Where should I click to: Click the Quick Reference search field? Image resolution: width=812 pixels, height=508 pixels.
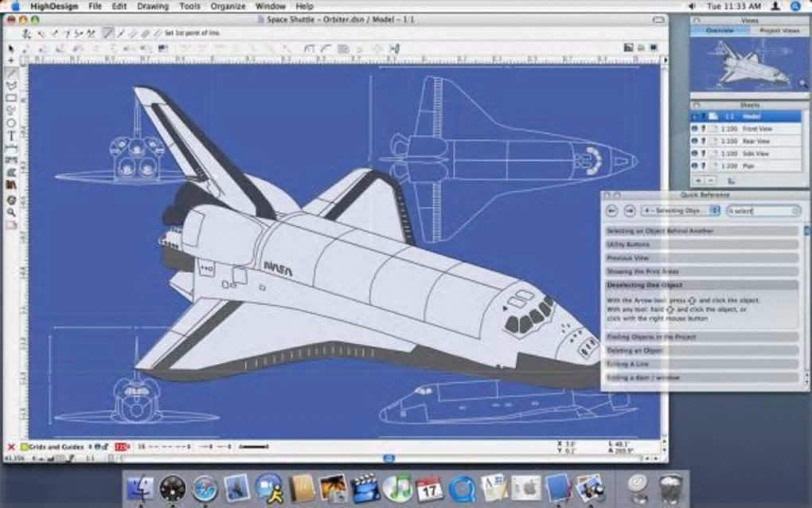point(763,211)
